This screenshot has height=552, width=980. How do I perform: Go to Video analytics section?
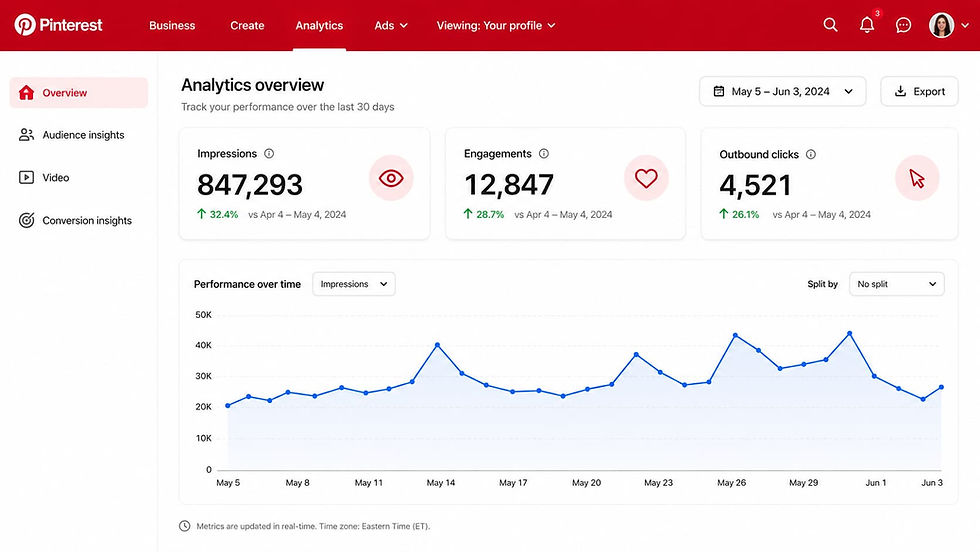pos(79,178)
